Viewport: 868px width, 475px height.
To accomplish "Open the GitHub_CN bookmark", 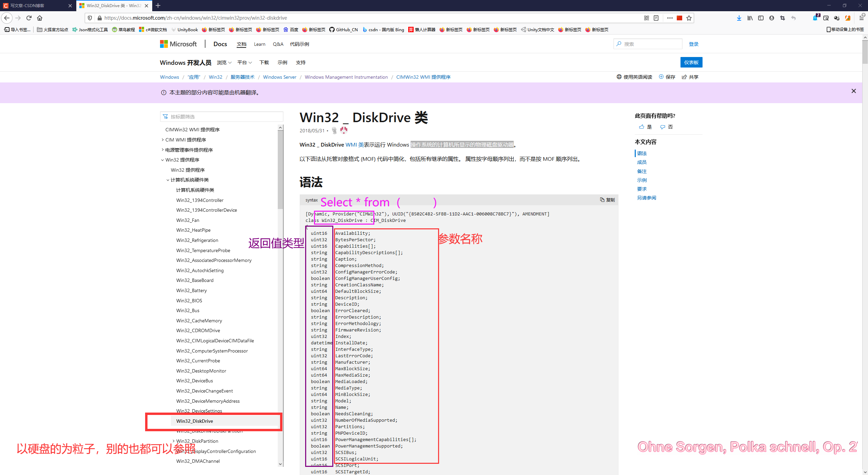I will pyautogui.click(x=343, y=30).
